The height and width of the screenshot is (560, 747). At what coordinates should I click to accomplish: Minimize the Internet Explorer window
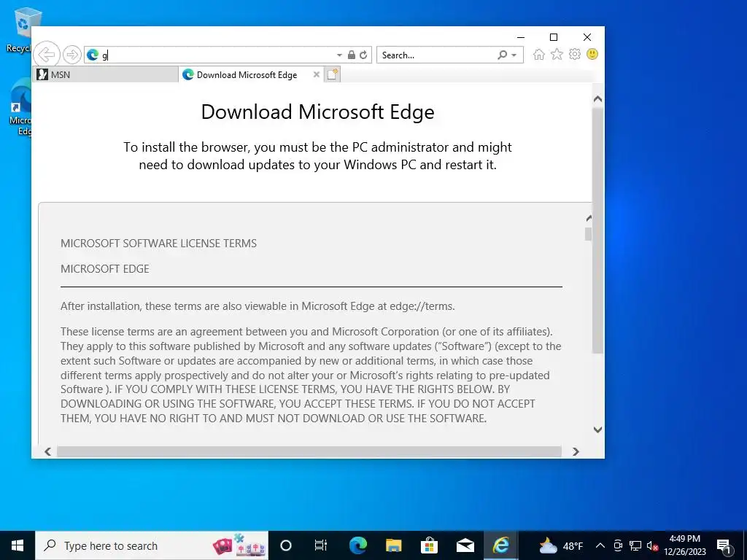[x=521, y=37]
